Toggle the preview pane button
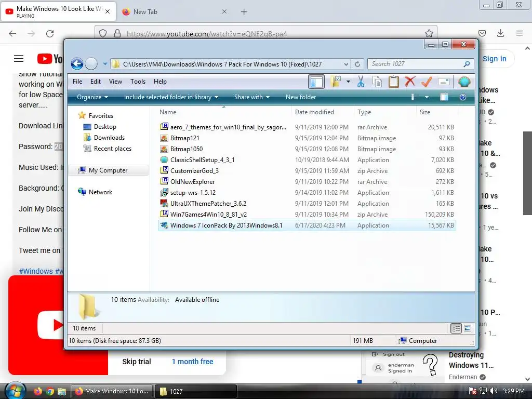The height and width of the screenshot is (399, 532). [x=444, y=97]
